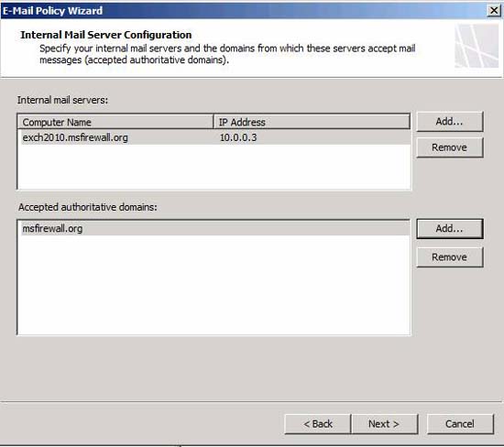
Task: Click the Internal Mail Server Configuration heading
Action: tap(106, 35)
